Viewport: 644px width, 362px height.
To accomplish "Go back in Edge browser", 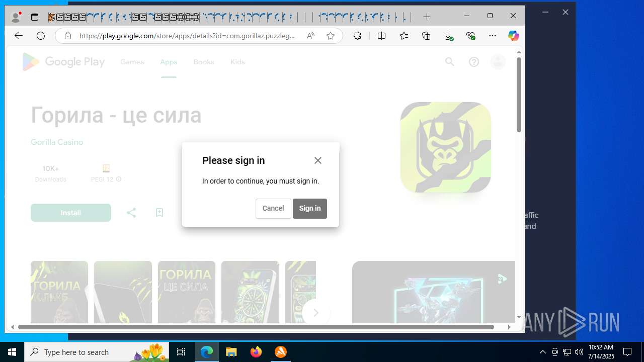I will pyautogui.click(x=19, y=36).
